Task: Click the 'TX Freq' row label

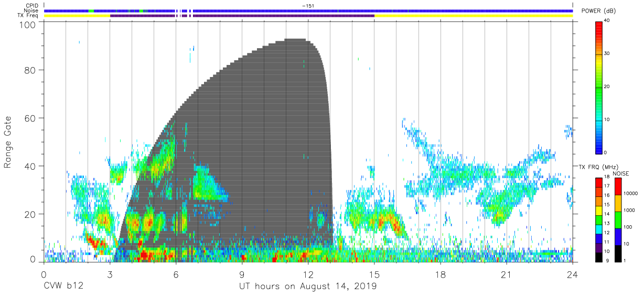Action: tap(28, 16)
